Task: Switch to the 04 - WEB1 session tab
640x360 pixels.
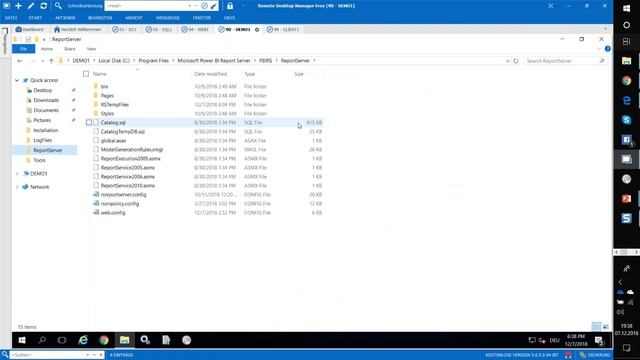Action: coord(195,29)
